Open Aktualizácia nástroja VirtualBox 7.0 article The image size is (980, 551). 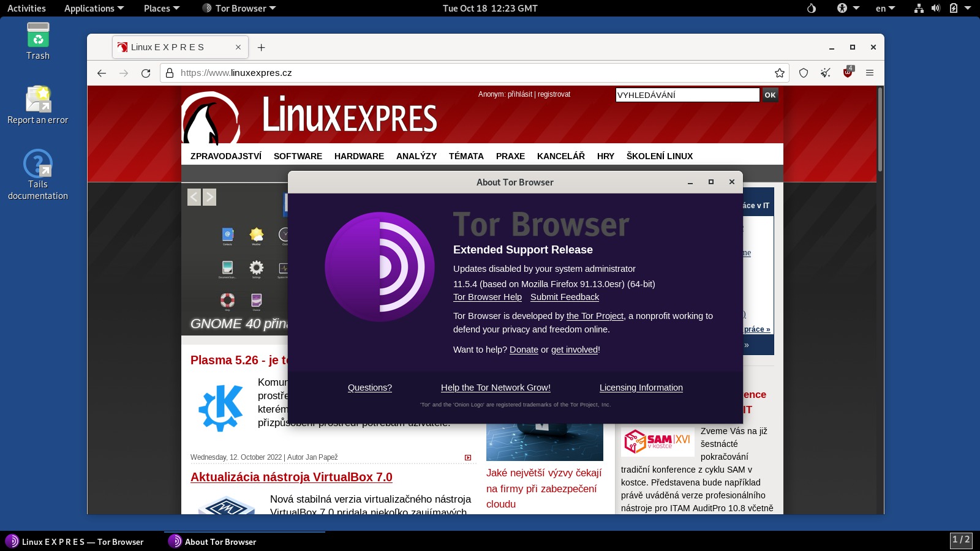coord(292,477)
